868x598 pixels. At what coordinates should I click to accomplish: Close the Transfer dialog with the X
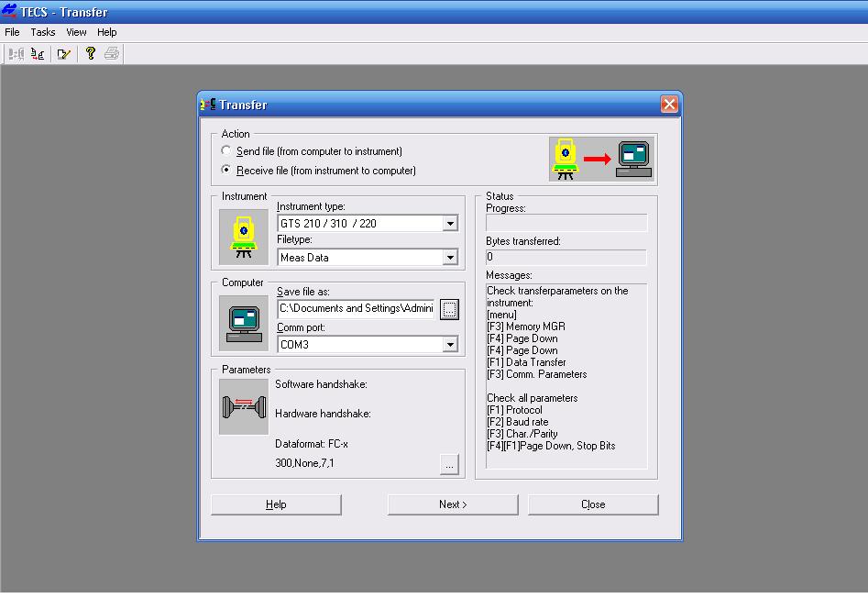click(x=669, y=104)
